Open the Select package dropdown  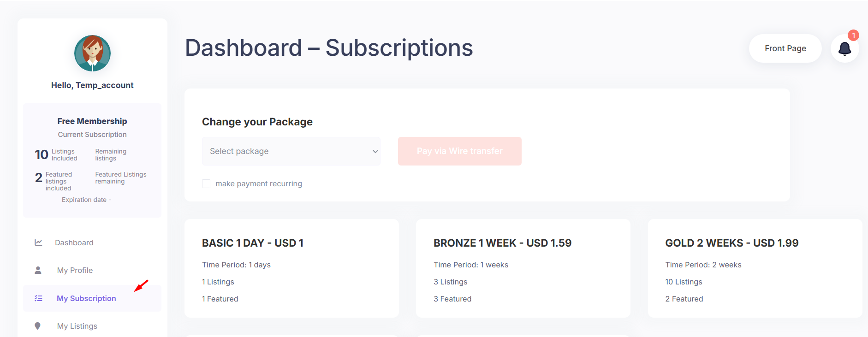tap(291, 151)
